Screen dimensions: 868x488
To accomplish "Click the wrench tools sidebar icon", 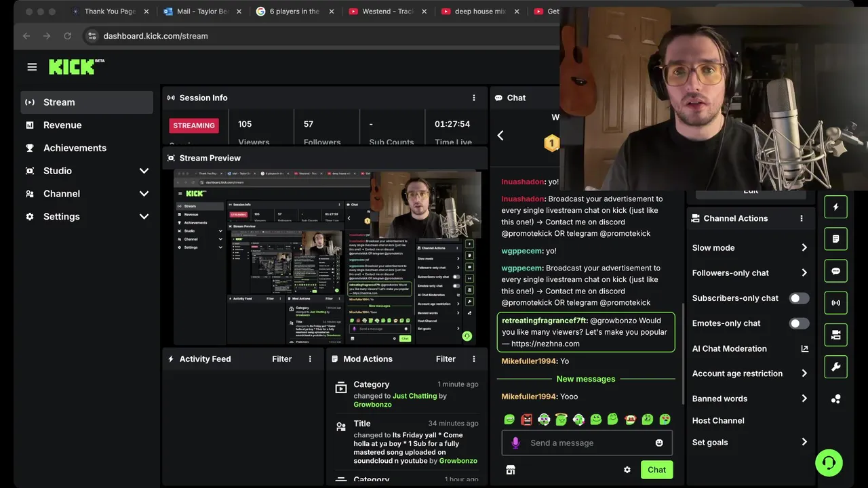I will click(x=835, y=367).
